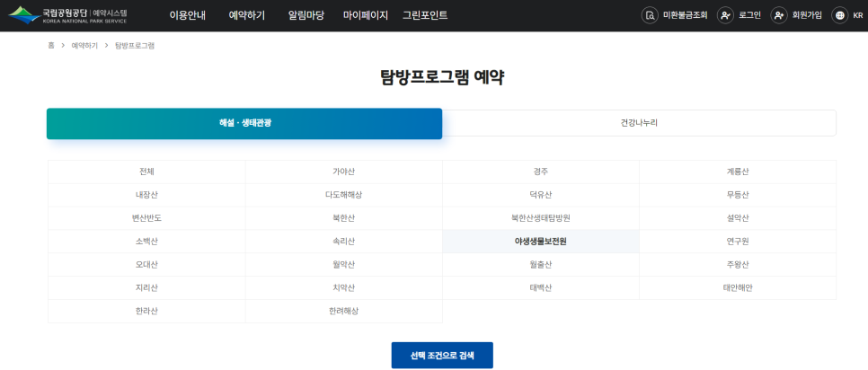Click the 미환불금조회 search icon

tap(650, 15)
